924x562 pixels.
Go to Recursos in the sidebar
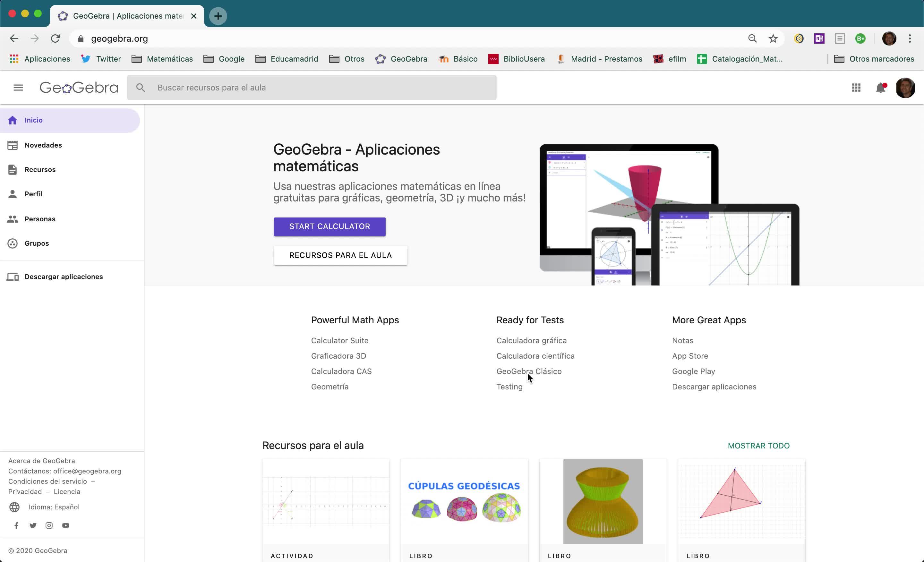tap(40, 169)
